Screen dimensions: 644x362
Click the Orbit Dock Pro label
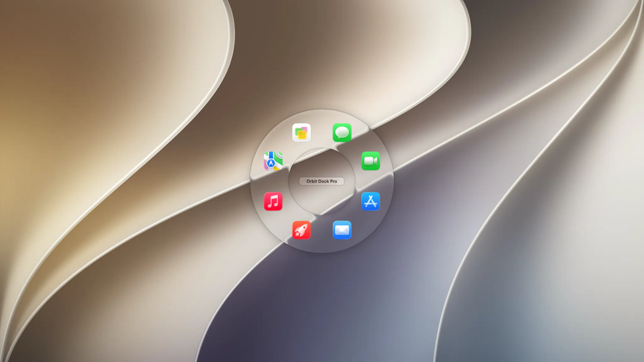pos(322,181)
